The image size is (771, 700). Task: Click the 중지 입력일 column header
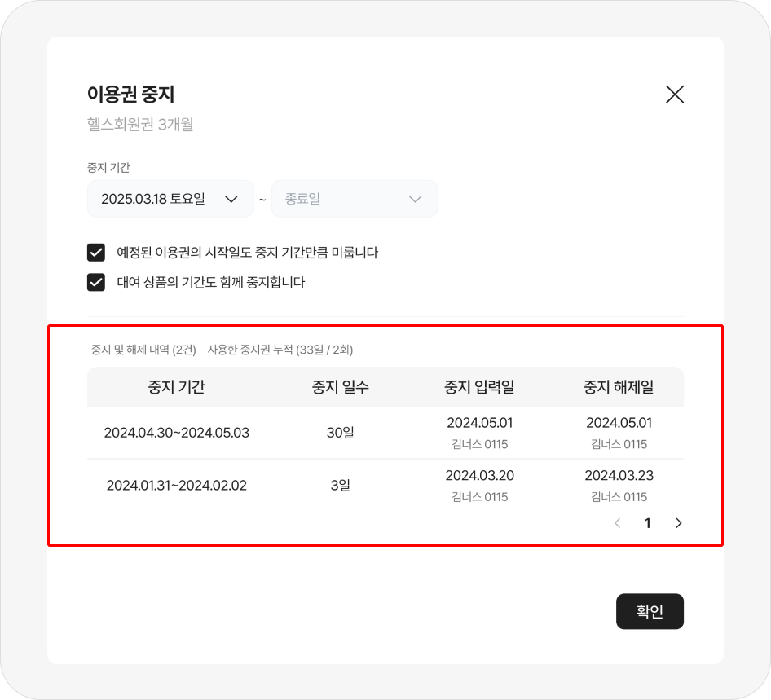479,387
